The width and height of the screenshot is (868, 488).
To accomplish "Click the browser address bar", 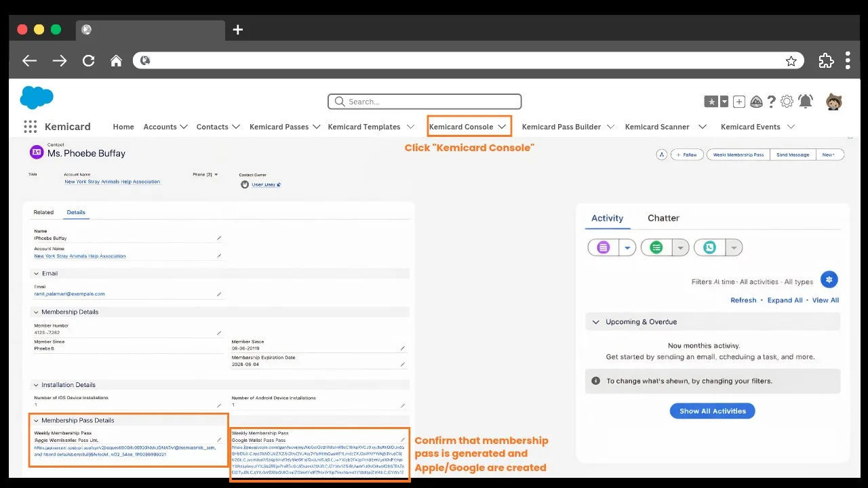I will (x=468, y=60).
